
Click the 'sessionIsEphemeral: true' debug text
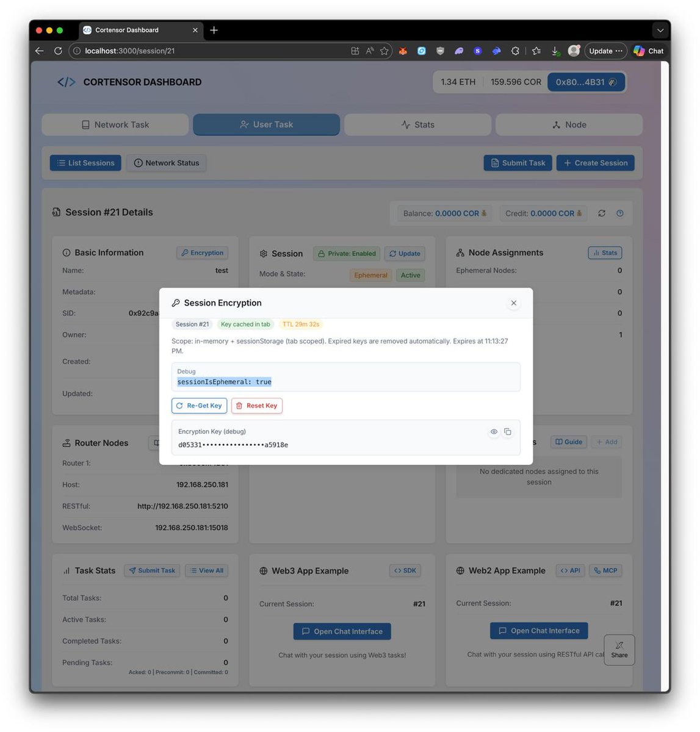point(224,382)
